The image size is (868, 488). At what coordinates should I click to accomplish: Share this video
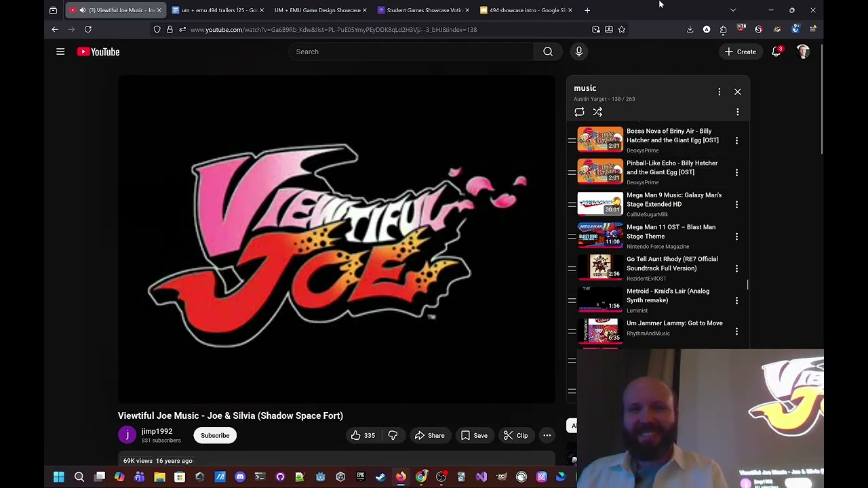429,435
